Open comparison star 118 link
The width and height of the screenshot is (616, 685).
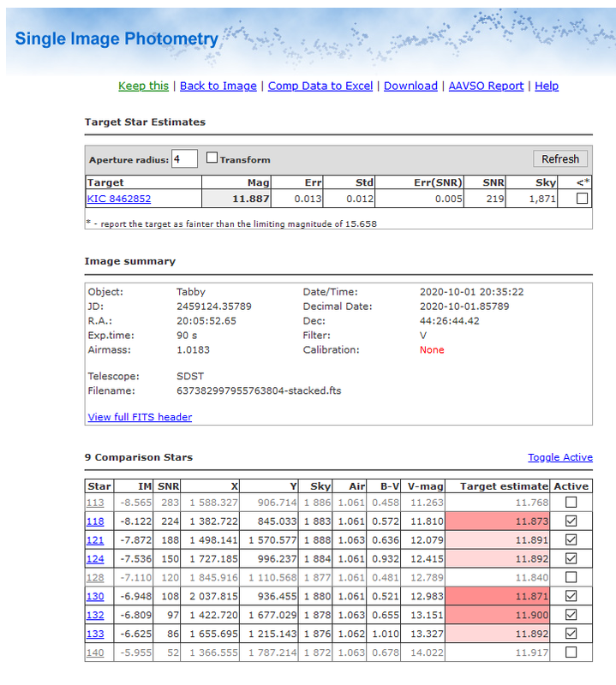[95, 521]
